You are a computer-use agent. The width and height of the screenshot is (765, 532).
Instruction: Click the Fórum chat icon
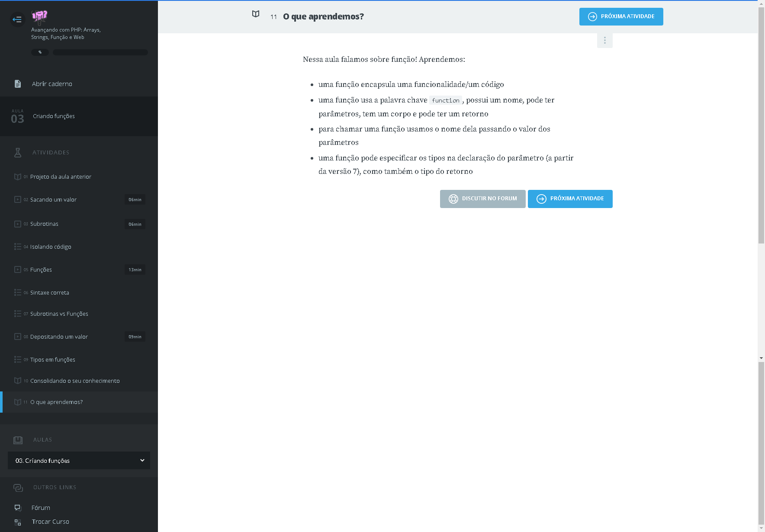[x=18, y=508]
